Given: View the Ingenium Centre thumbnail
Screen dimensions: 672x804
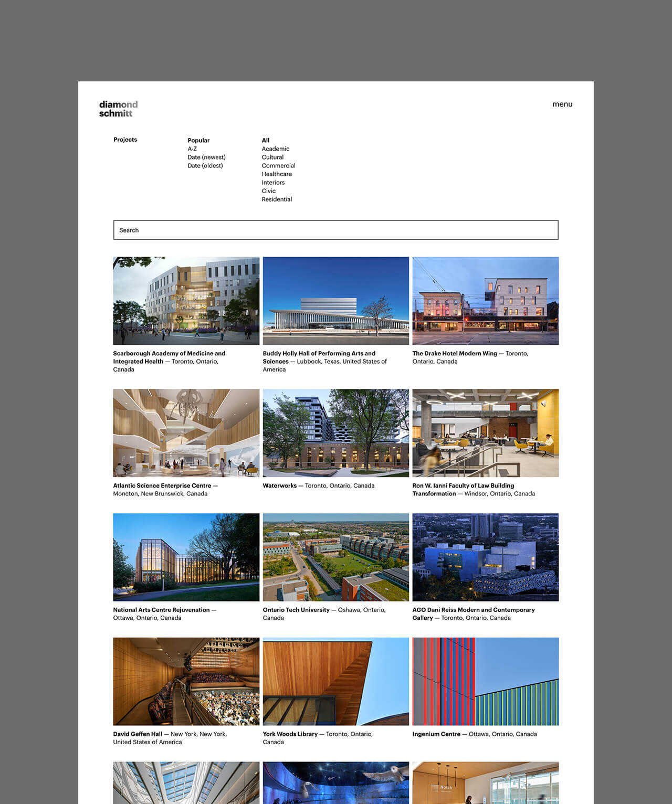Looking at the screenshot, I should tap(486, 681).
